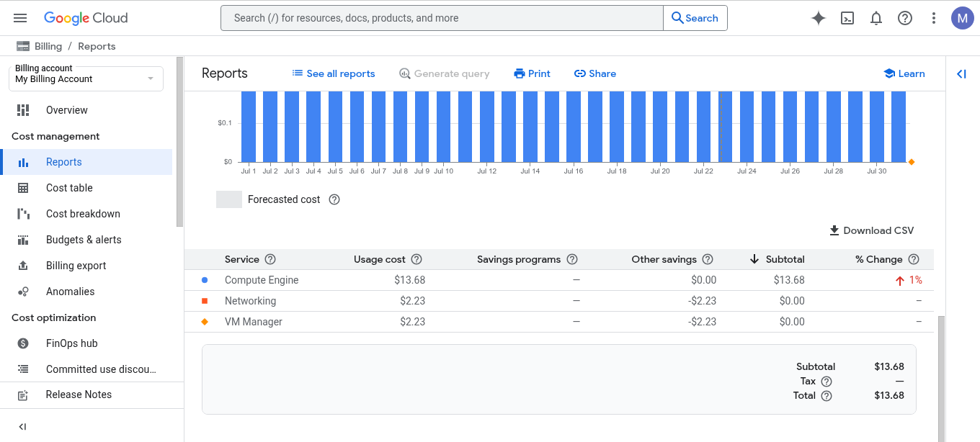This screenshot has height=442, width=980.
Task: Open user account avatar M
Action: point(962,18)
